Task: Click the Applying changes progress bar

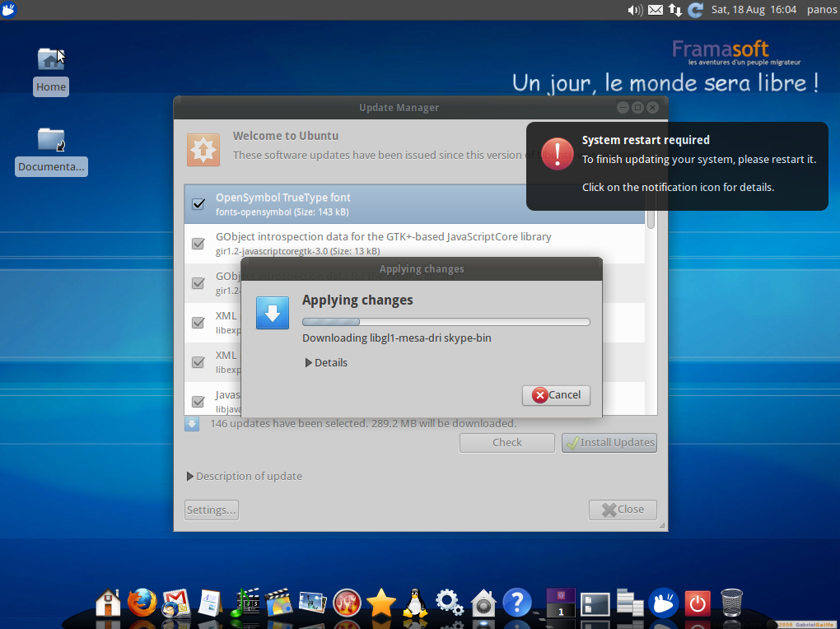Action: coord(446,322)
